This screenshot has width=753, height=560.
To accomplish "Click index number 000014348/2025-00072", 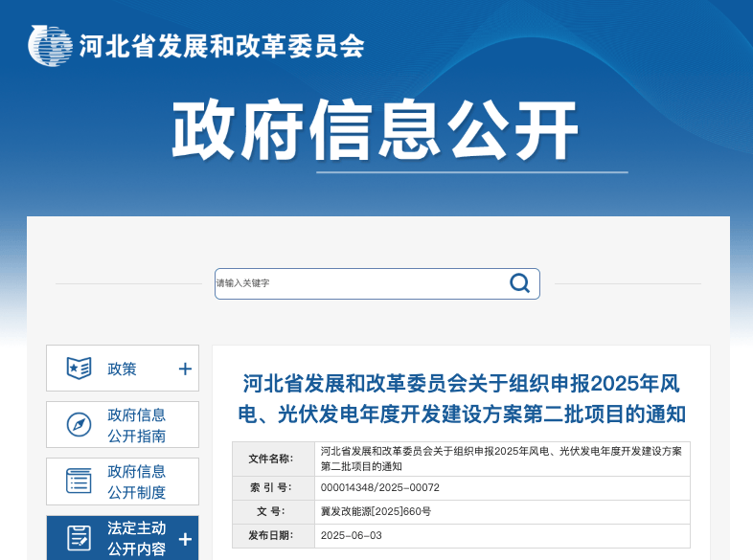I will tap(380, 487).
